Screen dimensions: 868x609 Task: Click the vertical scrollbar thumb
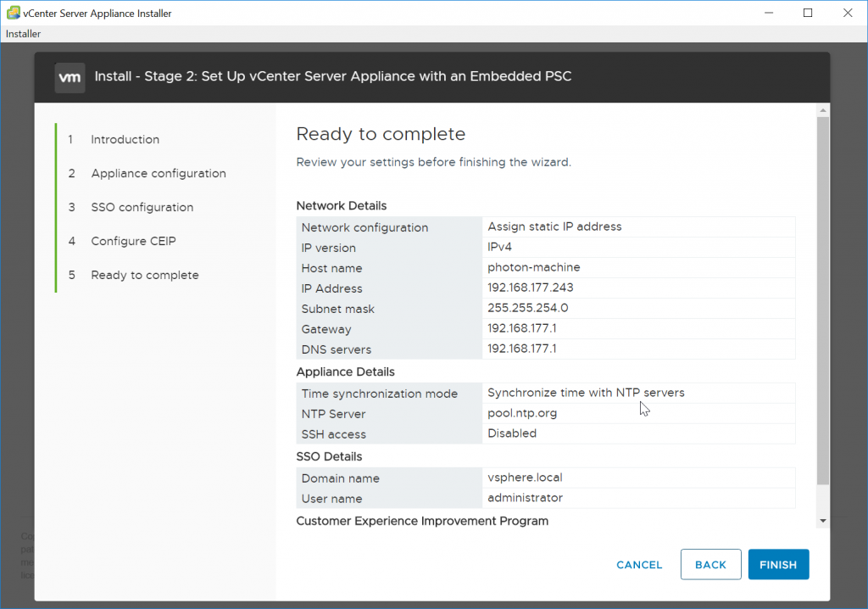click(x=823, y=301)
